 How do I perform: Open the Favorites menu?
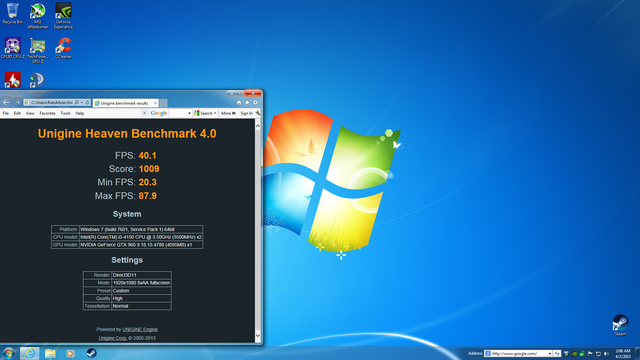47,113
